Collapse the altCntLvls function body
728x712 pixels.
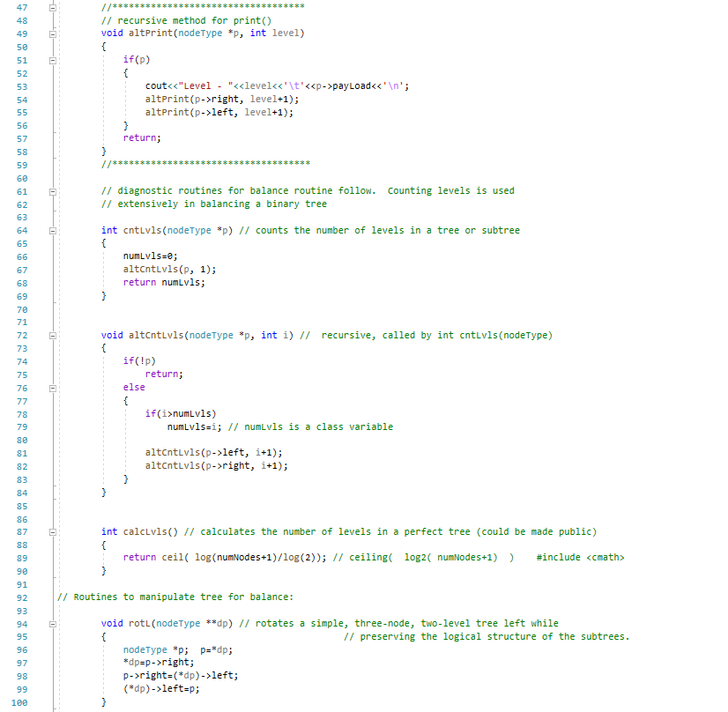tap(55, 335)
